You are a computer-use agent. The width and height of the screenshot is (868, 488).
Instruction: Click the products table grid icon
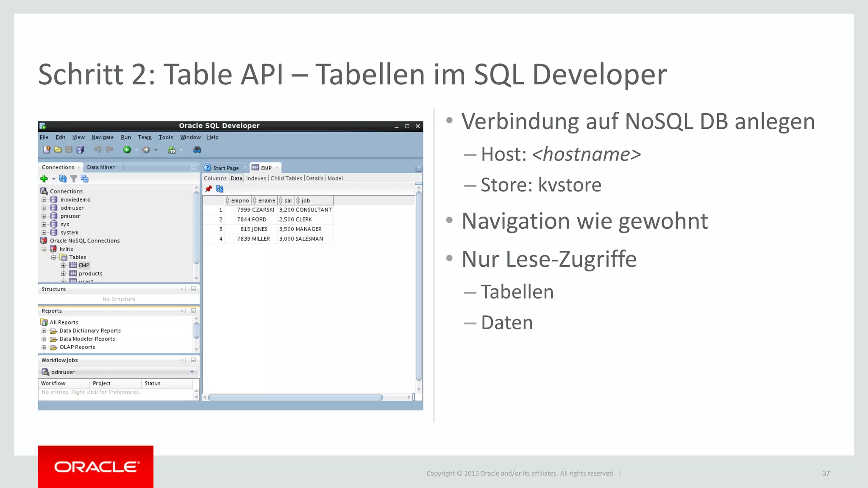point(73,273)
